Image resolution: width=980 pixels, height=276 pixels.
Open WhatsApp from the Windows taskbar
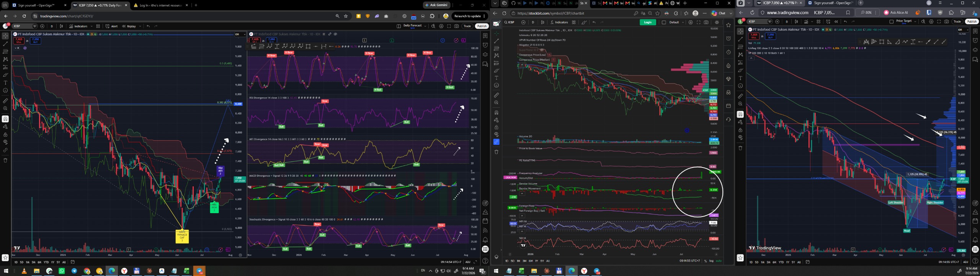coord(62,271)
